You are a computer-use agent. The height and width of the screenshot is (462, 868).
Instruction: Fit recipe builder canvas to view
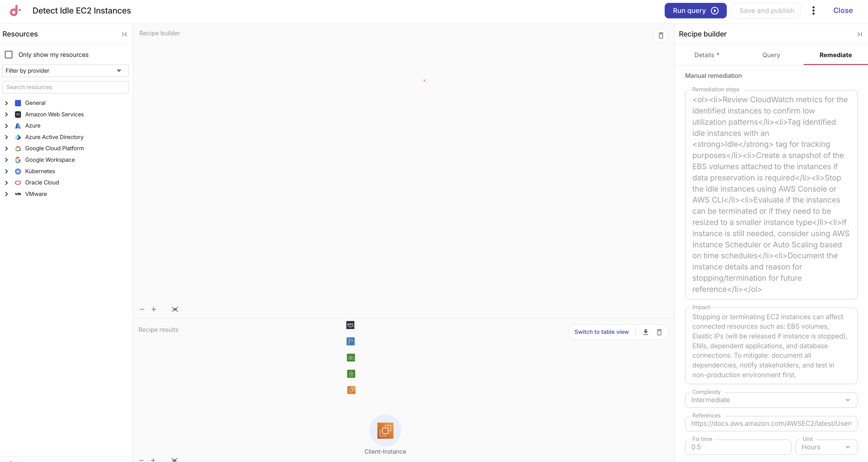point(175,309)
